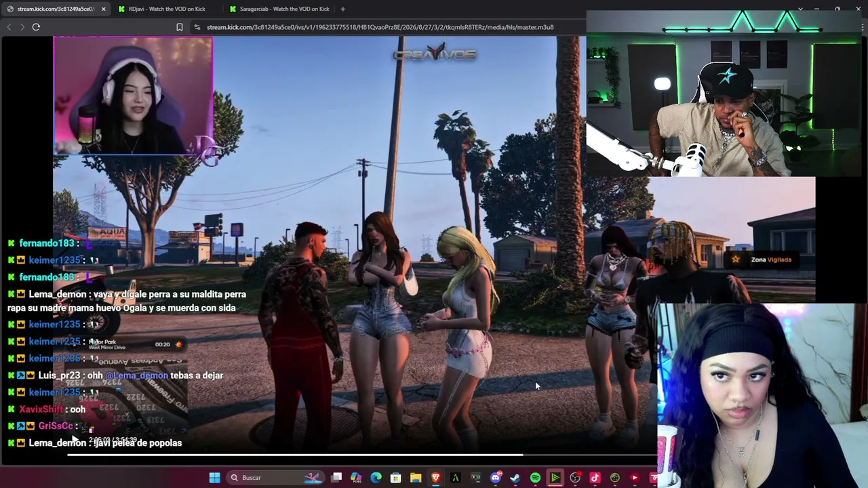Click the Buscar taskbar search box
This screenshot has height=488, width=868.
275,478
